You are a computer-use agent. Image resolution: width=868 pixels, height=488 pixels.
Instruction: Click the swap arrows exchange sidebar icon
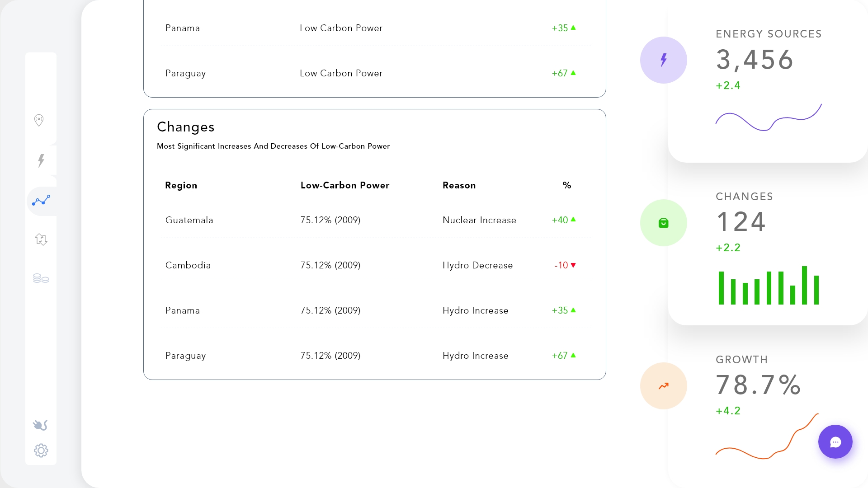tap(41, 239)
